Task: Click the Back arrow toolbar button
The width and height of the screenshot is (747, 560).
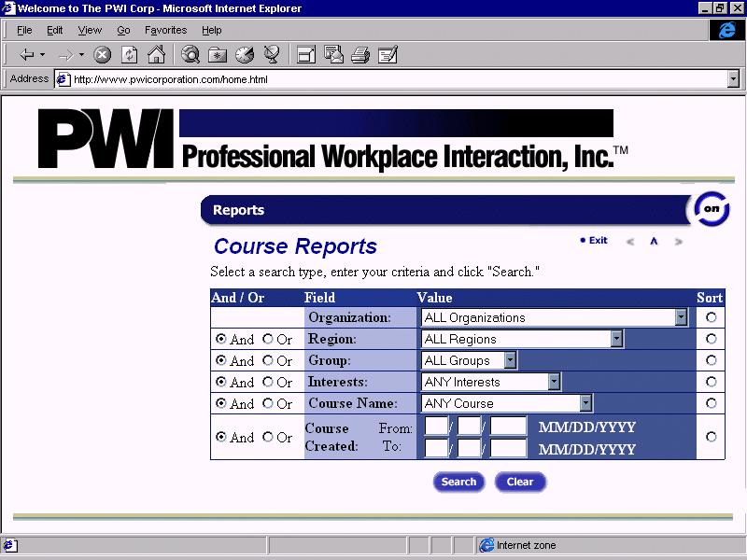Action: pos(27,55)
